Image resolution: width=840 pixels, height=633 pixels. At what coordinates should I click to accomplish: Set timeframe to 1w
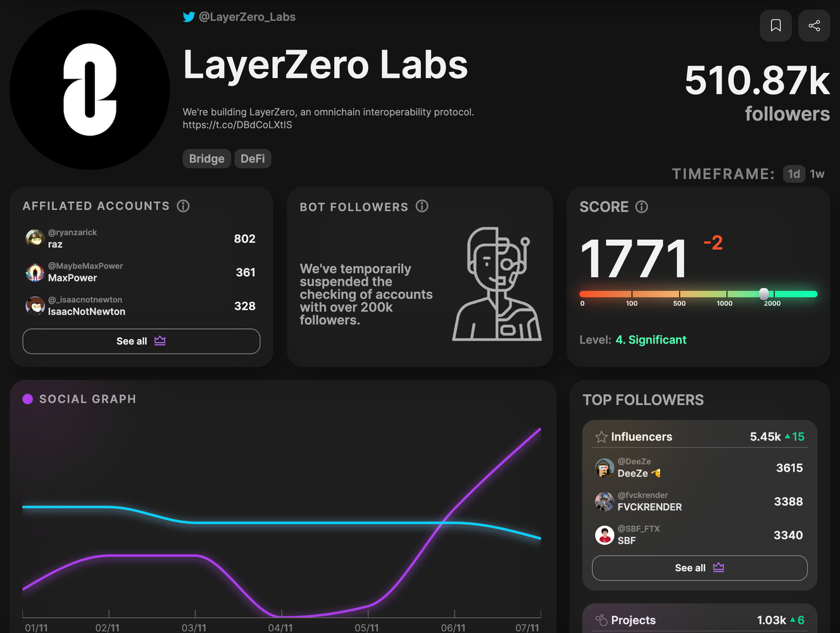pos(817,174)
